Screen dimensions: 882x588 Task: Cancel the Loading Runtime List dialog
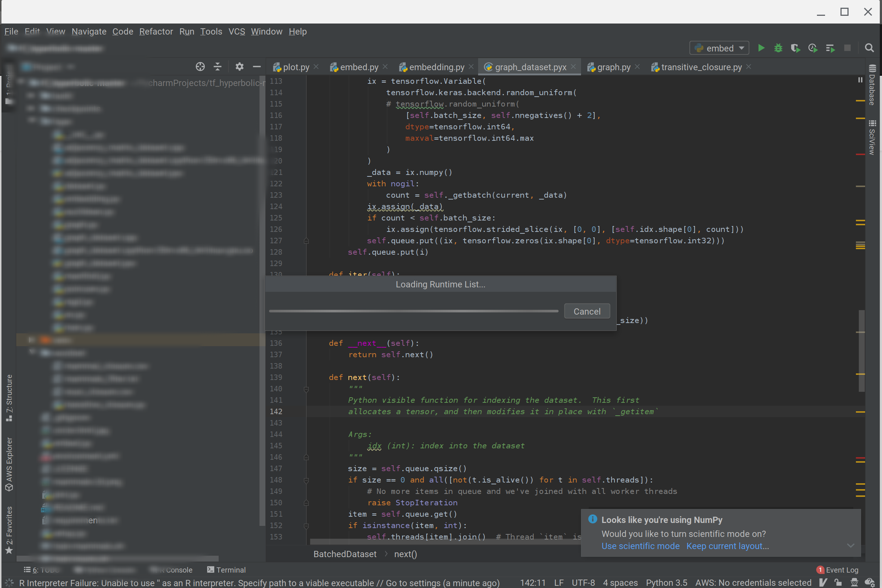point(587,311)
